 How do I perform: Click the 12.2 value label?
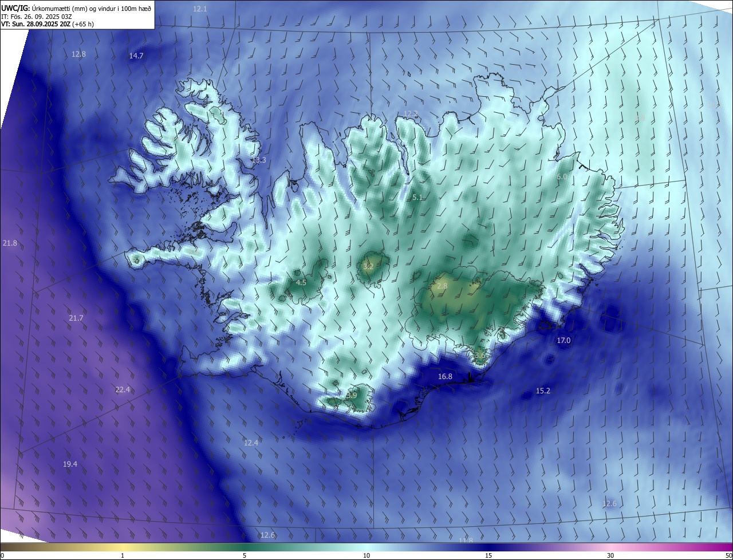(411, 113)
